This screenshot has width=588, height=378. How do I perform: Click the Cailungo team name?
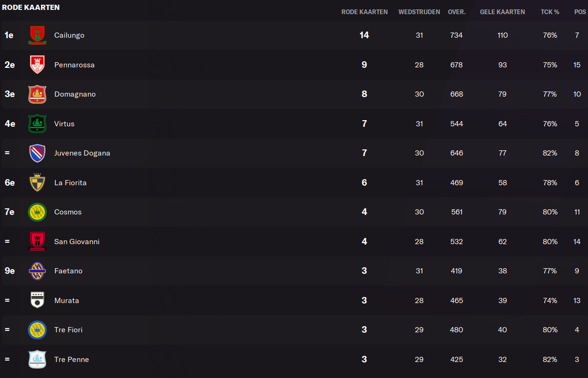pos(69,35)
